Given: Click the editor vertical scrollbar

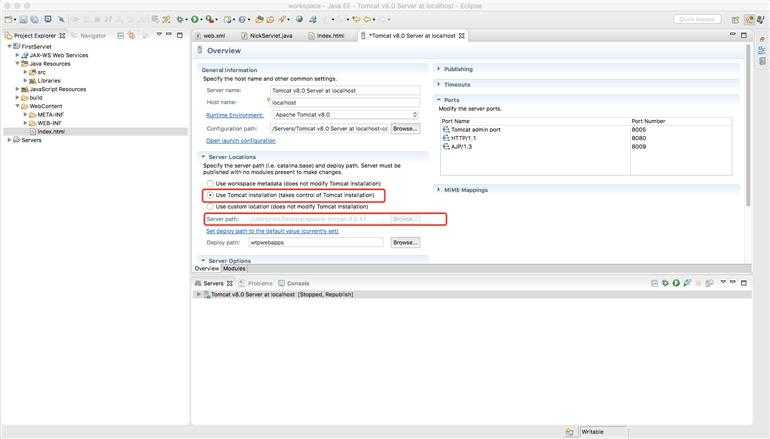Looking at the screenshot, I should coord(748,126).
